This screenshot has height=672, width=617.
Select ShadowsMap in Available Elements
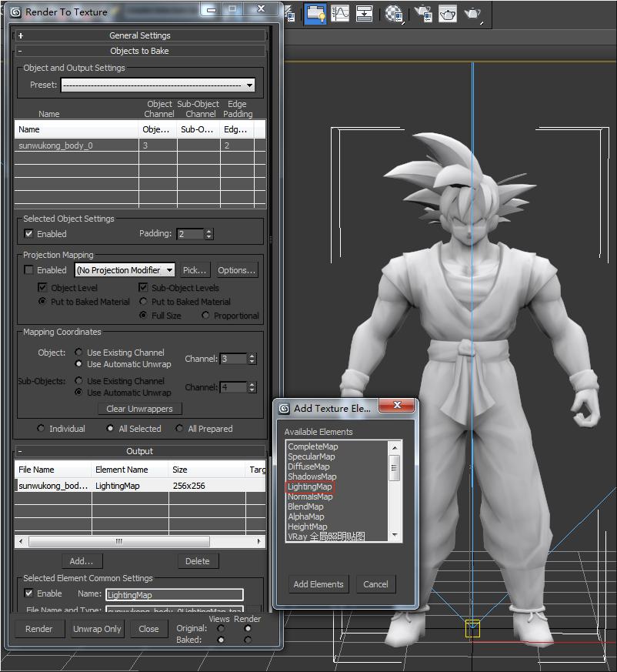[312, 476]
